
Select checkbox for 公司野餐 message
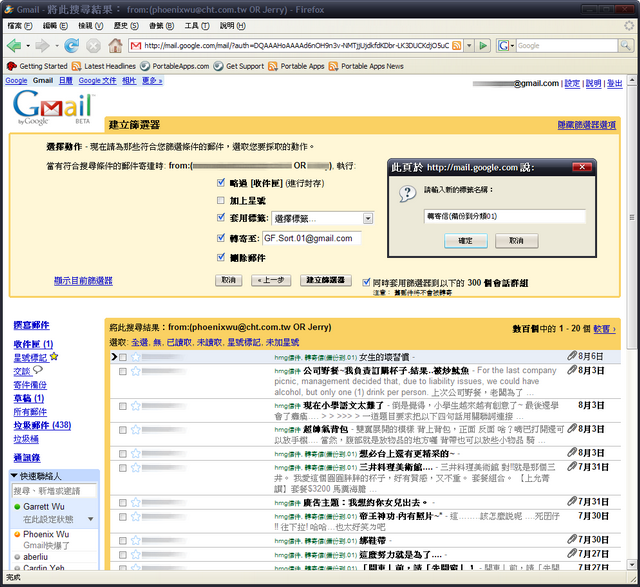tap(122, 371)
